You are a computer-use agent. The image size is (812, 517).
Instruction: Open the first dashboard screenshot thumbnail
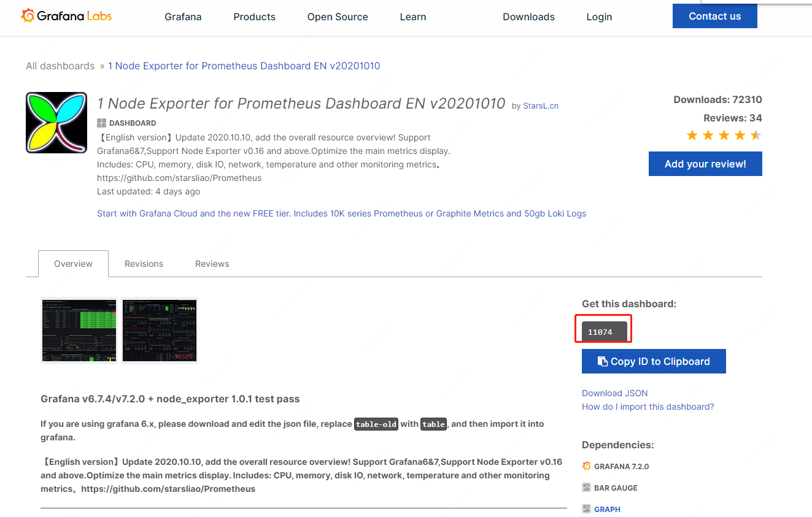tap(79, 331)
